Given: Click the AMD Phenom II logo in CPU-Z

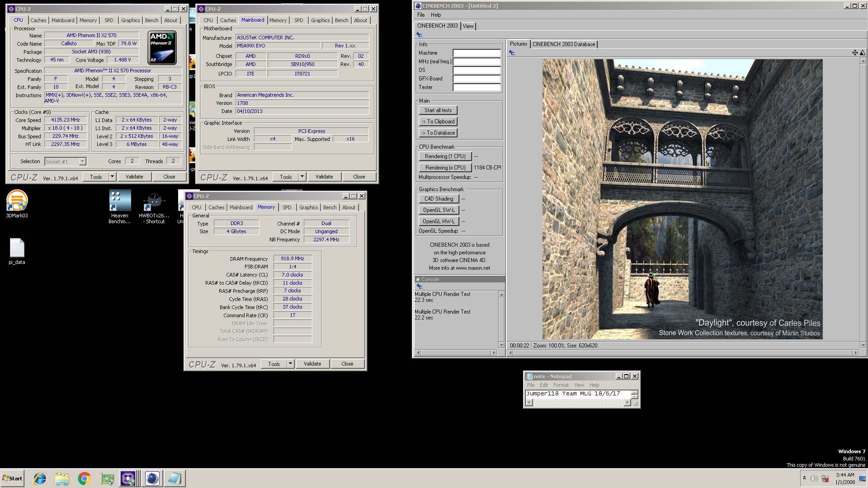Looking at the screenshot, I should point(162,47).
